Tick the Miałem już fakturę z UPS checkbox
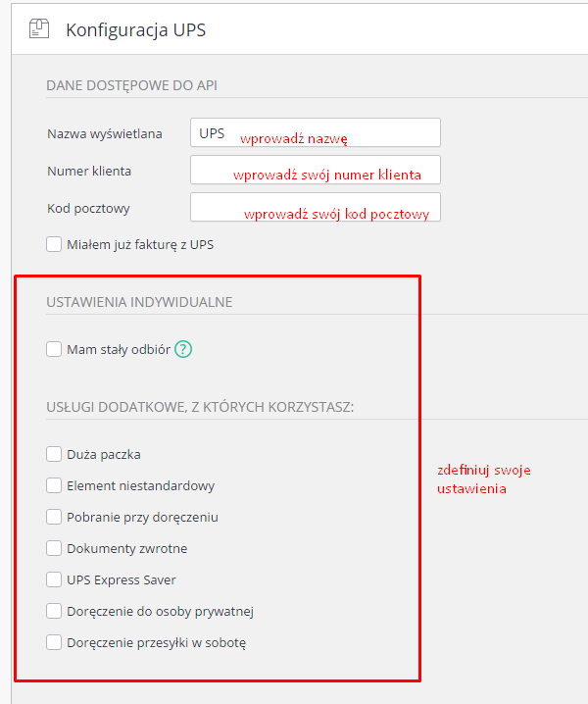 tap(54, 244)
